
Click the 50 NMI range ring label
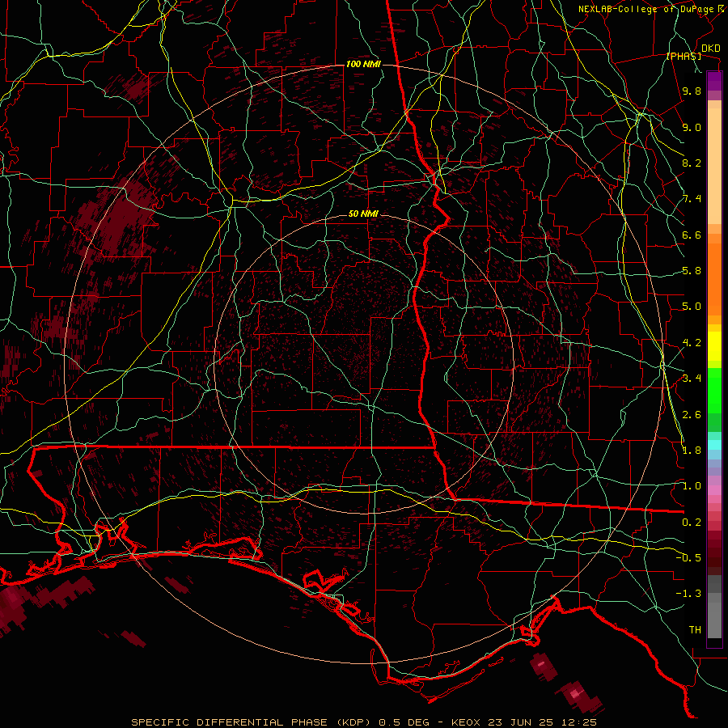(363, 214)
